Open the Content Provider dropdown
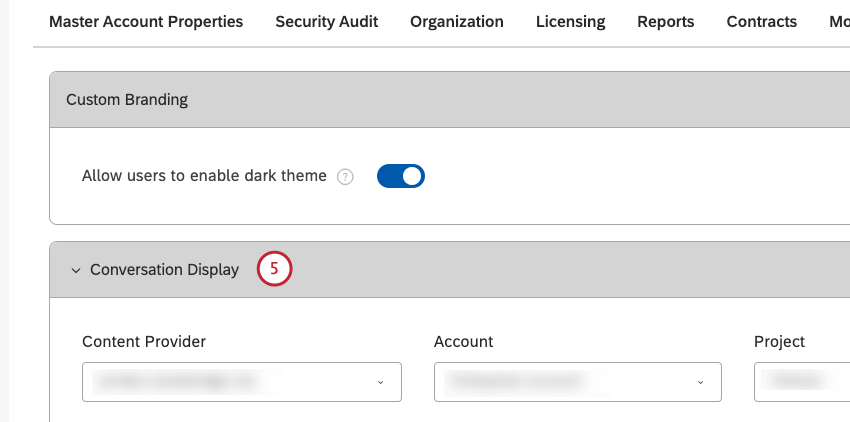 click(242, 381)
